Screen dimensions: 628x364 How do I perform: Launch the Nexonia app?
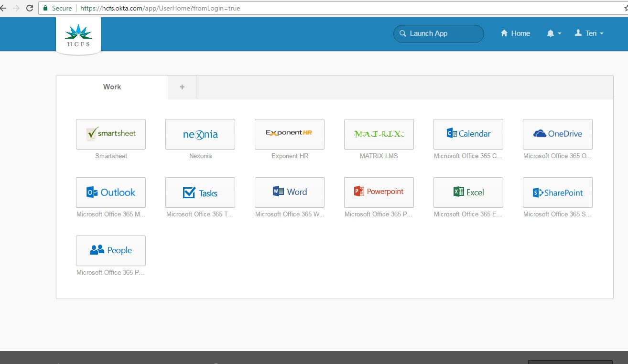(200, 134)
